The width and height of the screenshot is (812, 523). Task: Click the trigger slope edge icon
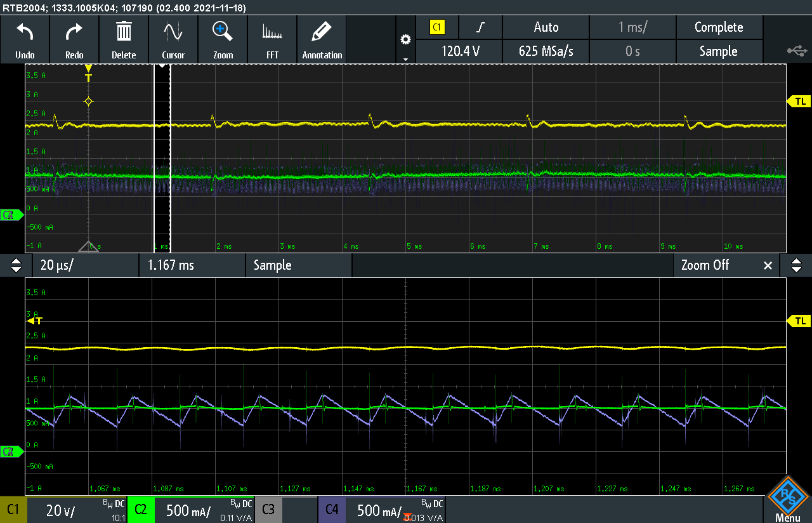(481, 27)
